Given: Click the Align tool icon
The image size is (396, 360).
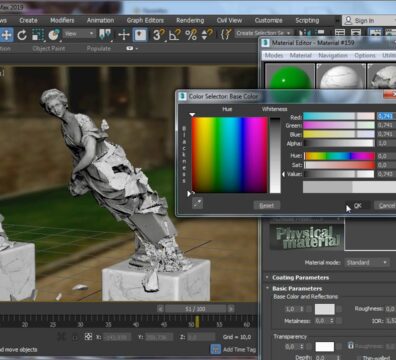Looking at the screenshot, I should pos(319,33).
